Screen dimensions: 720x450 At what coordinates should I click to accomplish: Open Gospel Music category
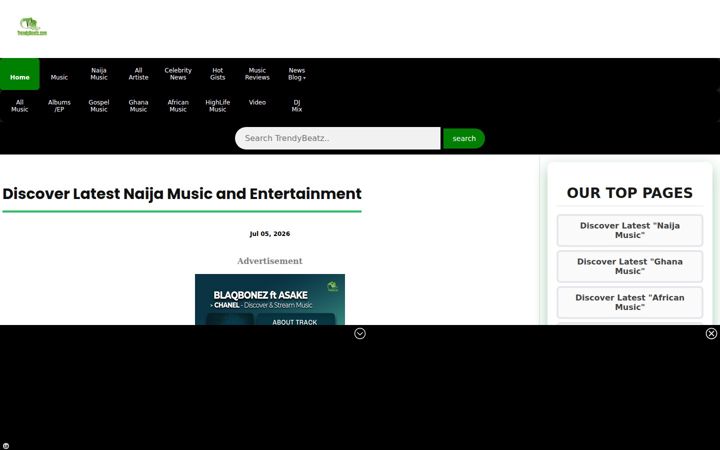coord(99,106)
